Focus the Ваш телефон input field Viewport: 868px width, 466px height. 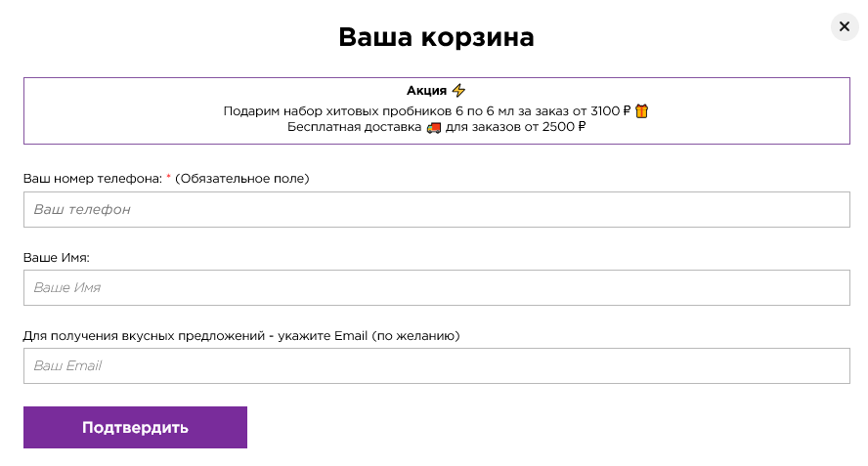coord(436,210)
